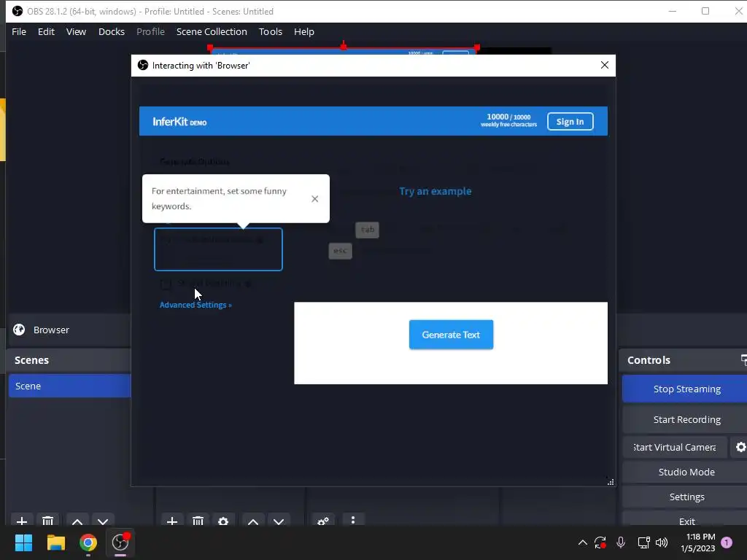Click Exit in Controls panel
The height and width of the screenshot is (560, 747).
686,521
